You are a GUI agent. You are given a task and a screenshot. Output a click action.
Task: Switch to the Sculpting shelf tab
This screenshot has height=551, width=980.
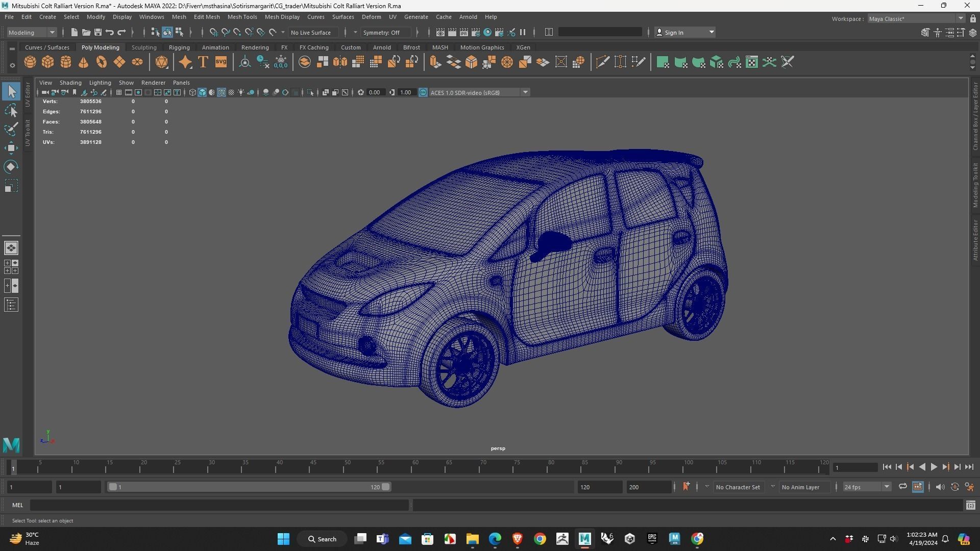coord(144,47)
